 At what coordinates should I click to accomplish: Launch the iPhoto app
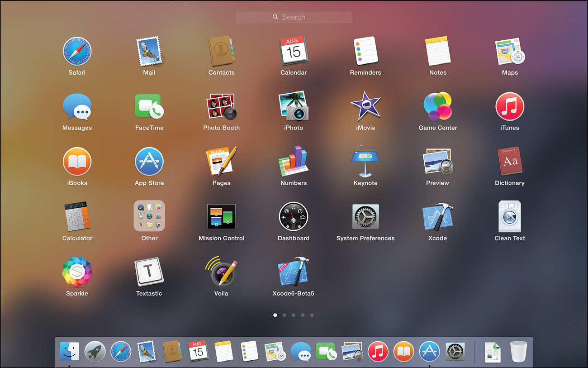pyautogui.click(x=294, y=106)
